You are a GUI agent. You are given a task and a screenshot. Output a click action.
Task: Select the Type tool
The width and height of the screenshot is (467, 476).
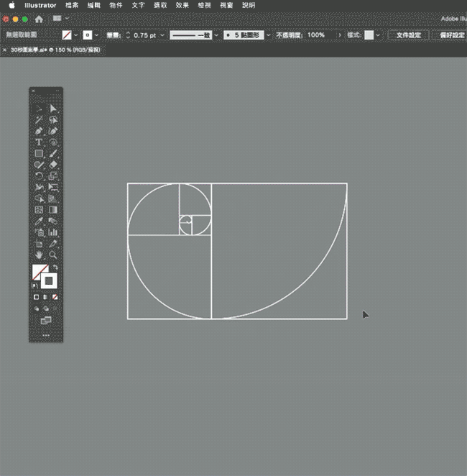pyautogui.click(x=39, y=142)
